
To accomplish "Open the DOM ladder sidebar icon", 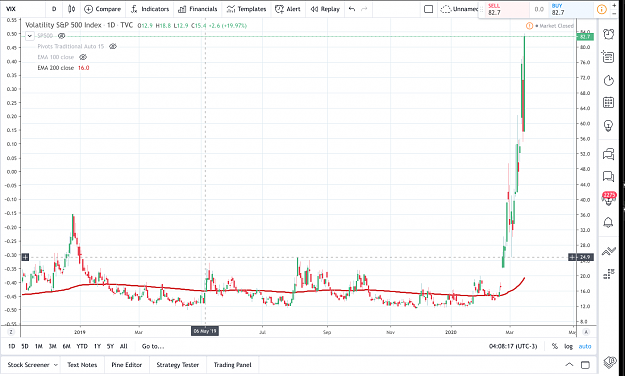I will coord(608,274).
